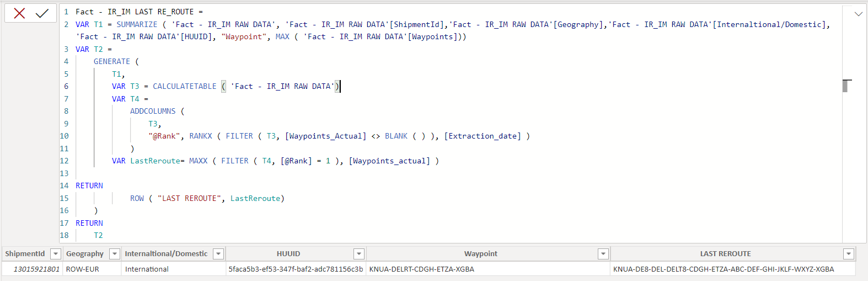Click T2 on line 18
Viewport: 868px width, 281px height.
98,235
